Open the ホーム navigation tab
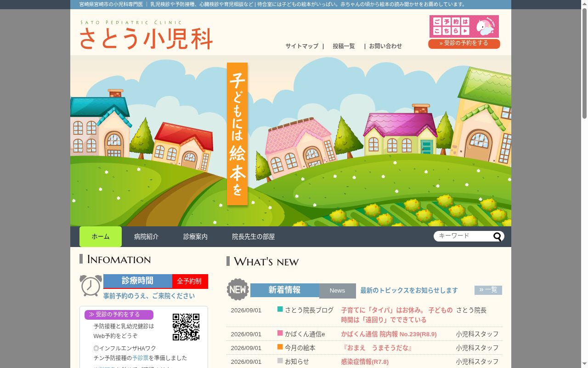 pos(101,236)
